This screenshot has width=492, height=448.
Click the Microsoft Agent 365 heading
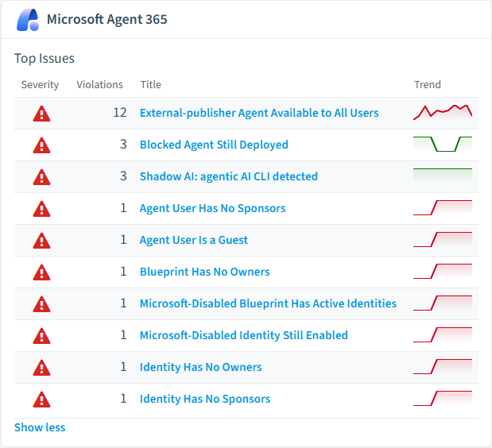pyautogui.click(x=107, y=19)
